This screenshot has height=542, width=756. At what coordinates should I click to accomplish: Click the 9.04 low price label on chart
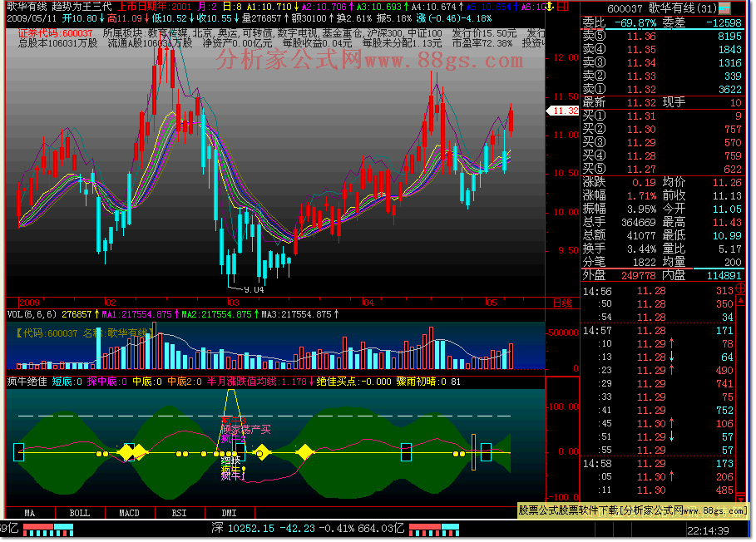[254, 290]
